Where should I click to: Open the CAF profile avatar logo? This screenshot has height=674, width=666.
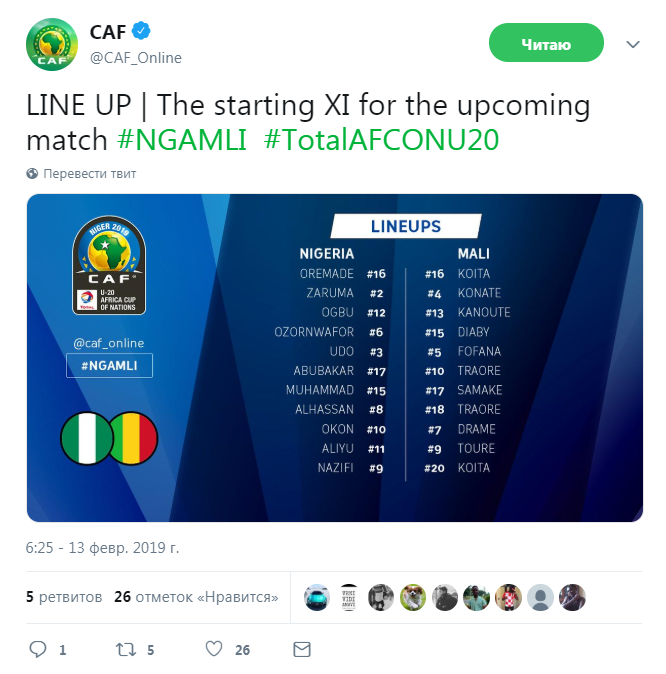pos(52,44)
